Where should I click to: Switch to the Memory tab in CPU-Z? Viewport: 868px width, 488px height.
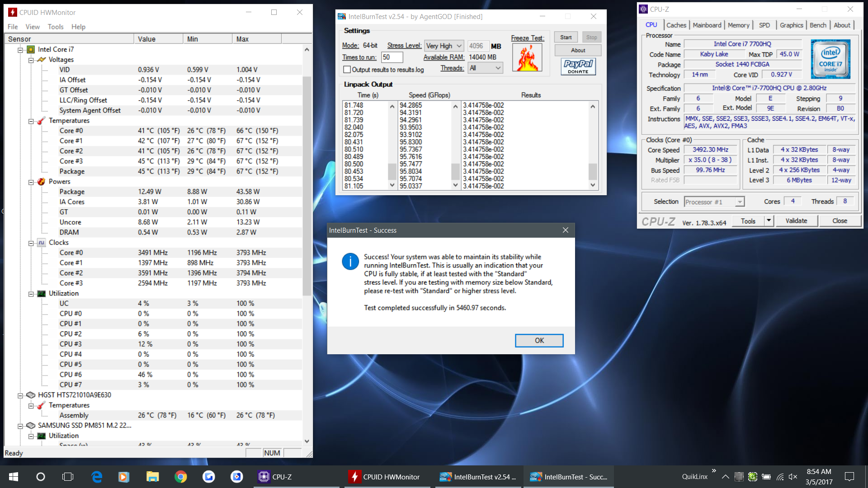(738, 25)
